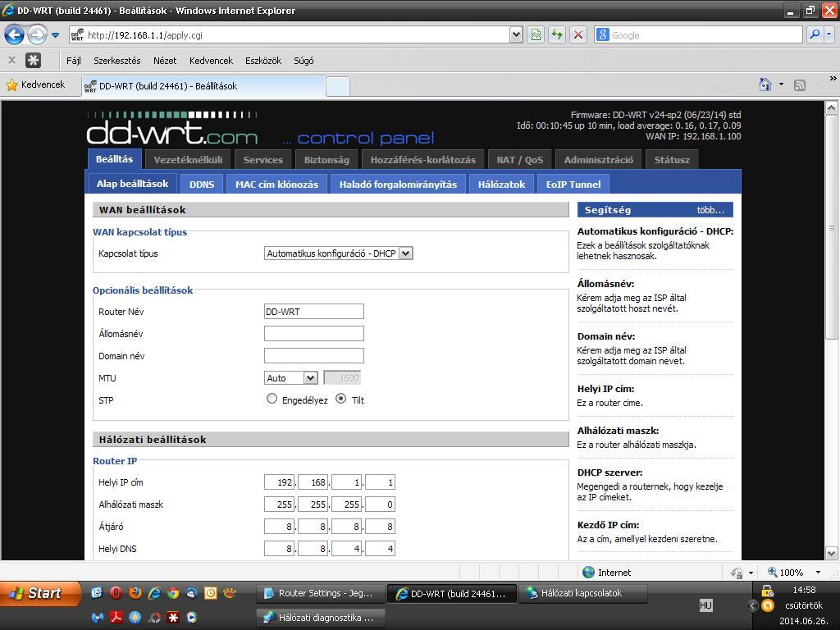Open the Szerkesztés menu

point(116,61)
